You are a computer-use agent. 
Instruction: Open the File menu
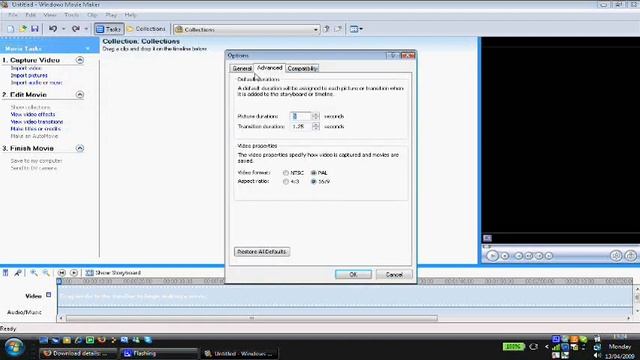[x=13, y=15]
